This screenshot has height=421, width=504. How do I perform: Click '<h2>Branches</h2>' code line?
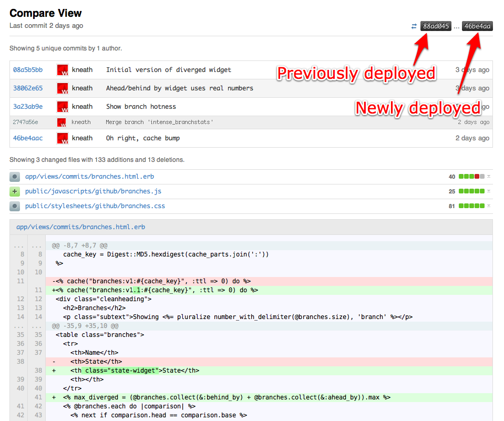269,308
